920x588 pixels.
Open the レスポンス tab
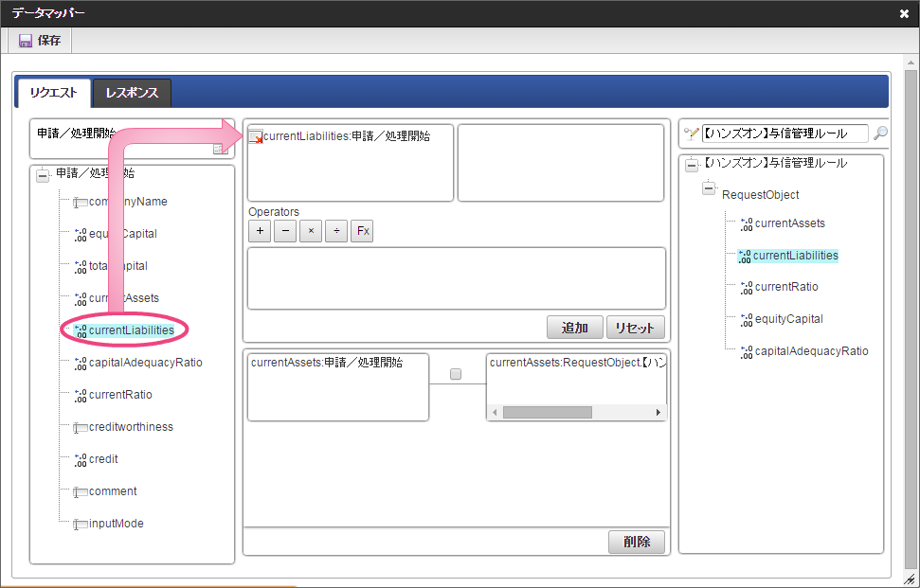click(x=132, y=93)
